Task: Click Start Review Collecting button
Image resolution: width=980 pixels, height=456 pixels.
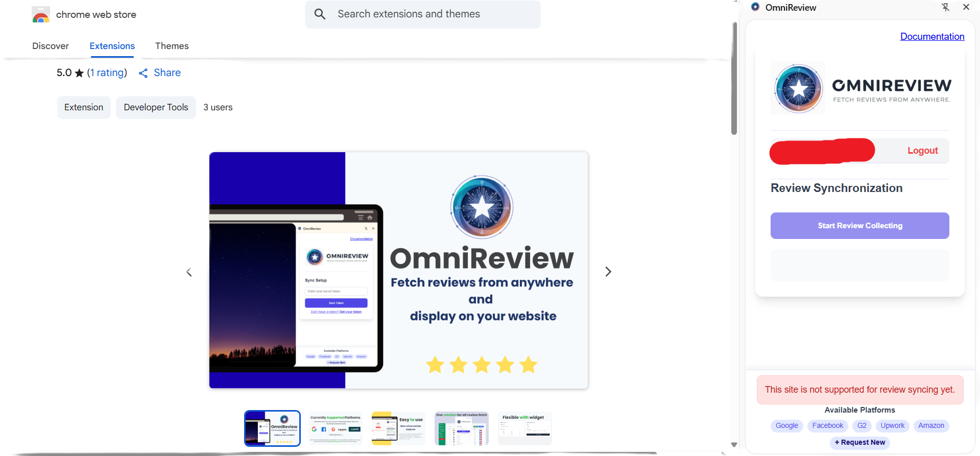Action: click(x=859, y=226)
